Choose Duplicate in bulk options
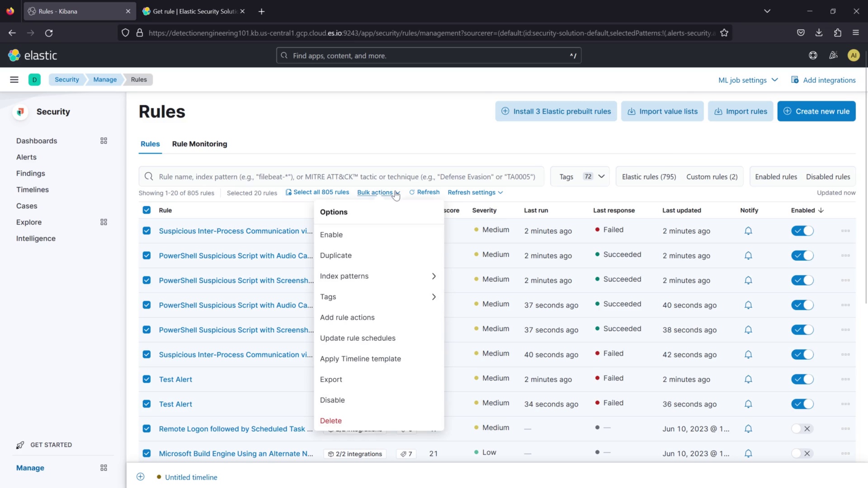 pyautogui.click(x=379, y=256)
